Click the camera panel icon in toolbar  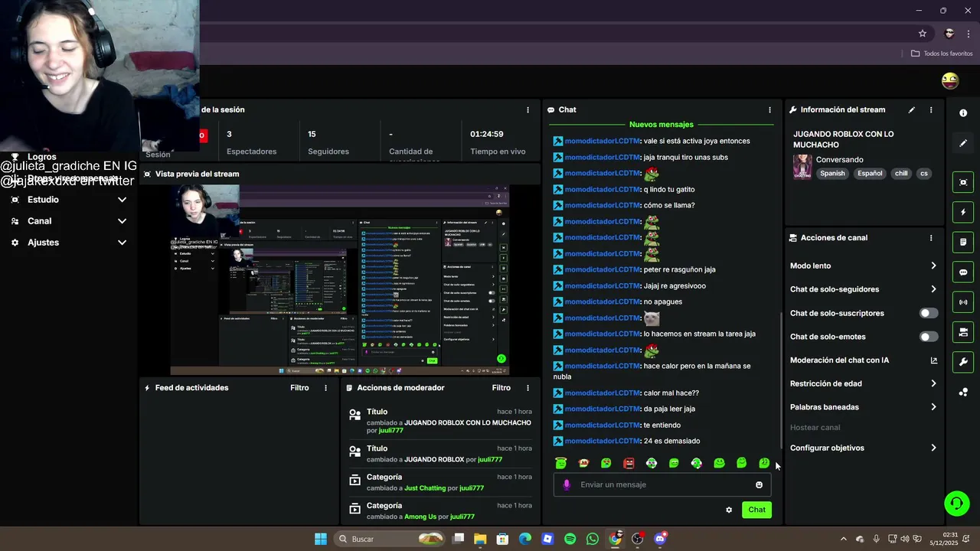[x=963, y=332]
